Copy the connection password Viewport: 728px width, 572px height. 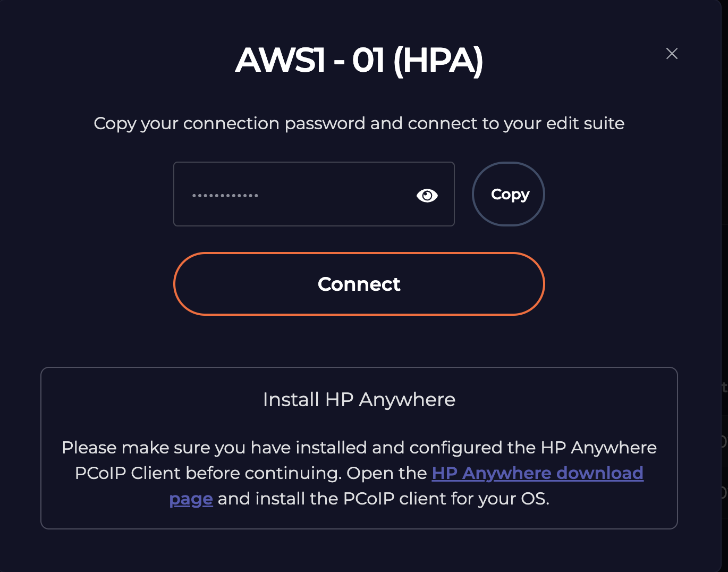click(x=509, y=194)
